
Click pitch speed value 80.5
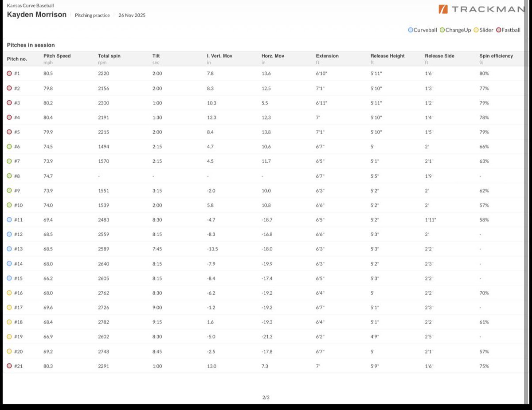coord(48,74)
